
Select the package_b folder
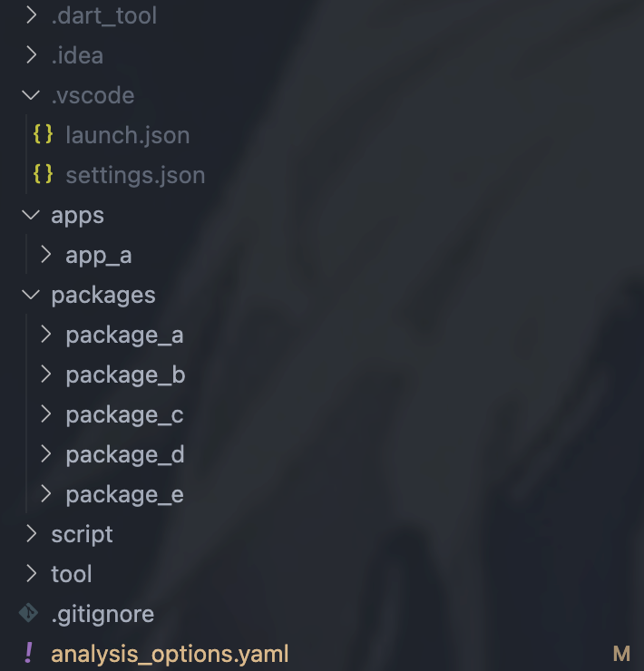point(125,374)
